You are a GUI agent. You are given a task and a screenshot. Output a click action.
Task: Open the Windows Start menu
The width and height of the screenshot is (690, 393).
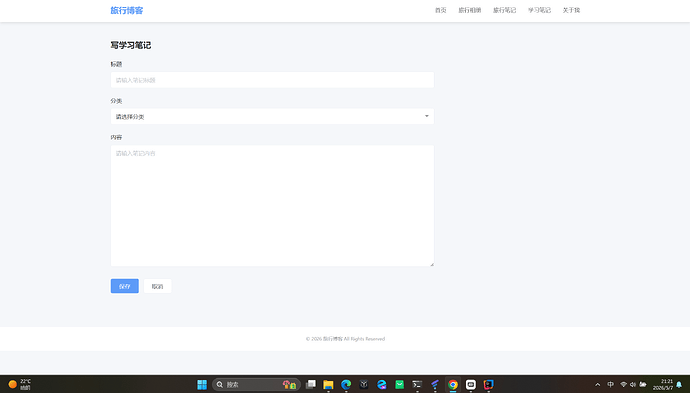click(202, 384)
